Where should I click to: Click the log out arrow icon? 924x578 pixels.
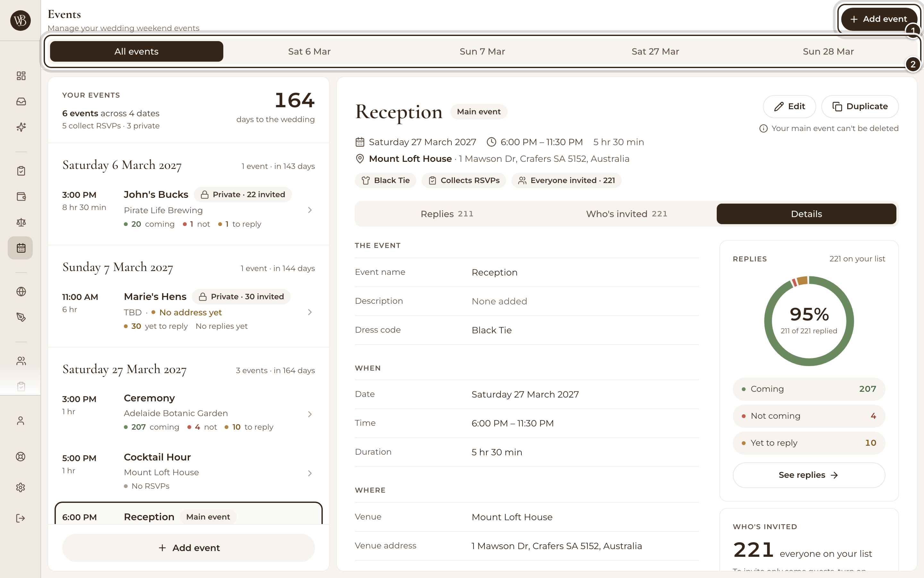[x=21, y=518]
